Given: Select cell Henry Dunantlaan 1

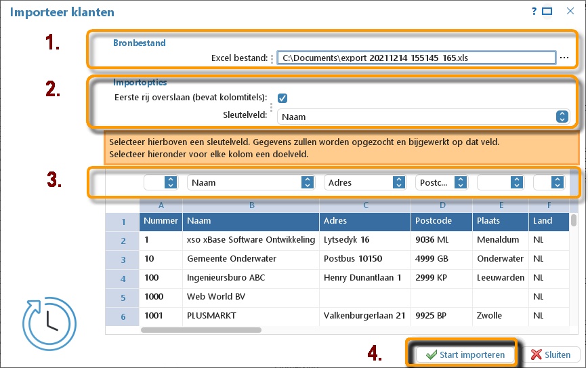Looking at the screenshot, I should tap(365, 278).
